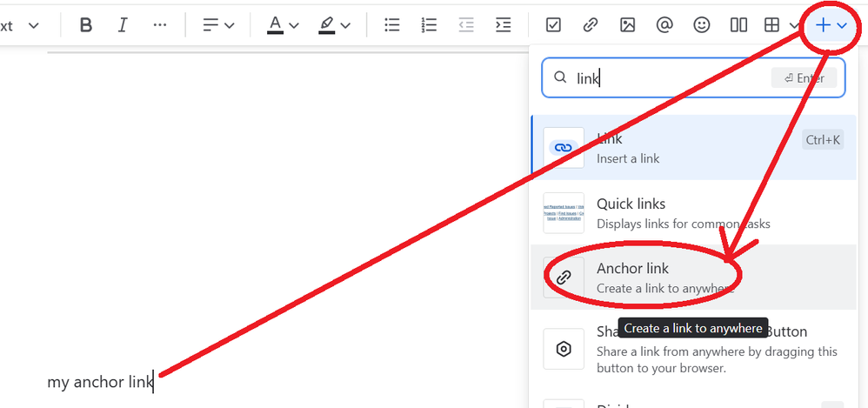Image resolution: width=868 pixels, height=408 pixels.
Task: Expand the text color chevron
Action: (294, 25)
